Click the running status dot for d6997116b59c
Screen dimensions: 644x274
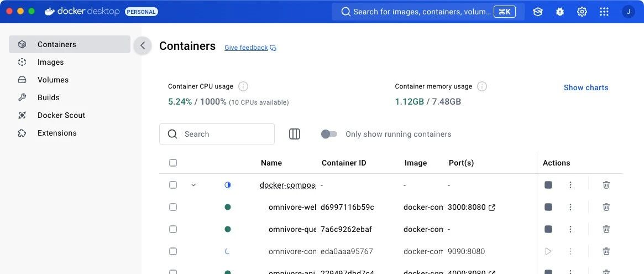click(x=228, y=207)
